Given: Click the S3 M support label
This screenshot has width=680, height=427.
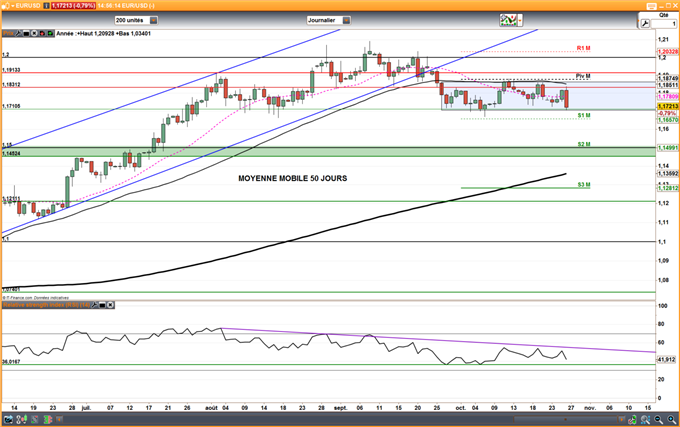Looking at the screenshot, I should (584, 185).
